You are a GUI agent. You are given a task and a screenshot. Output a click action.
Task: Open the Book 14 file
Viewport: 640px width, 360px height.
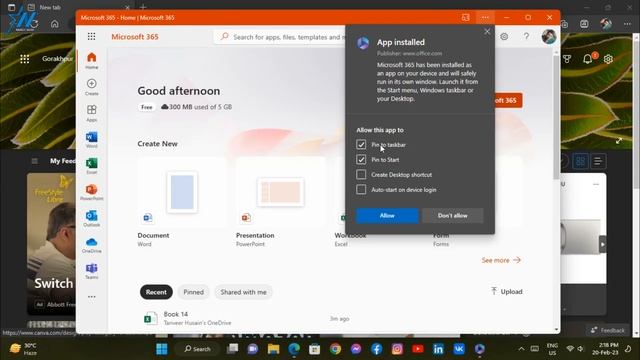point(176,314)
